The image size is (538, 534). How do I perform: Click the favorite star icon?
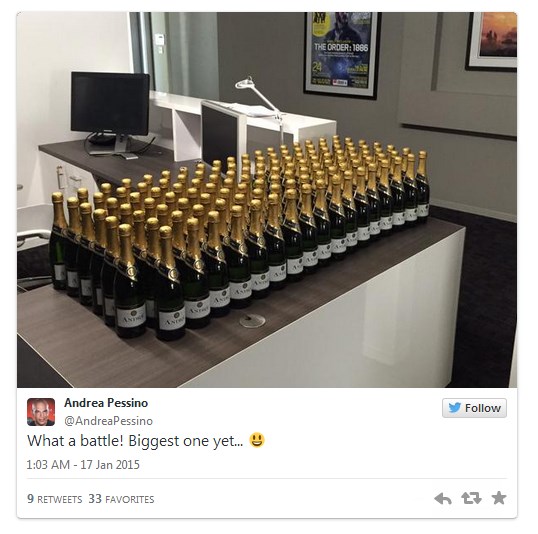click(x=499, y=498)
